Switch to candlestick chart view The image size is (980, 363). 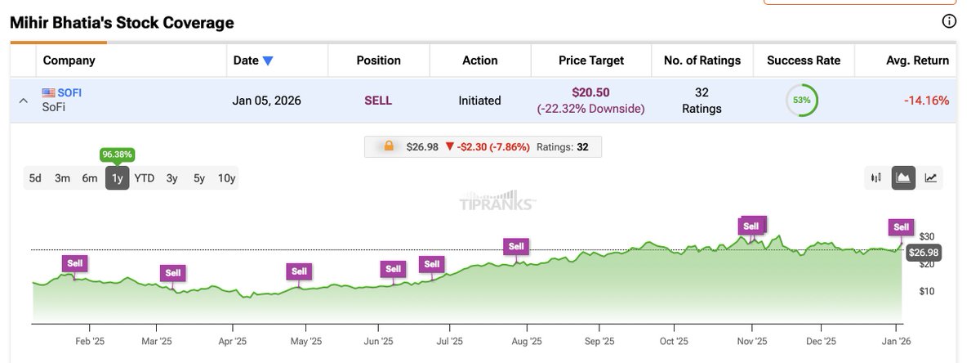click(x=876, y=177)
